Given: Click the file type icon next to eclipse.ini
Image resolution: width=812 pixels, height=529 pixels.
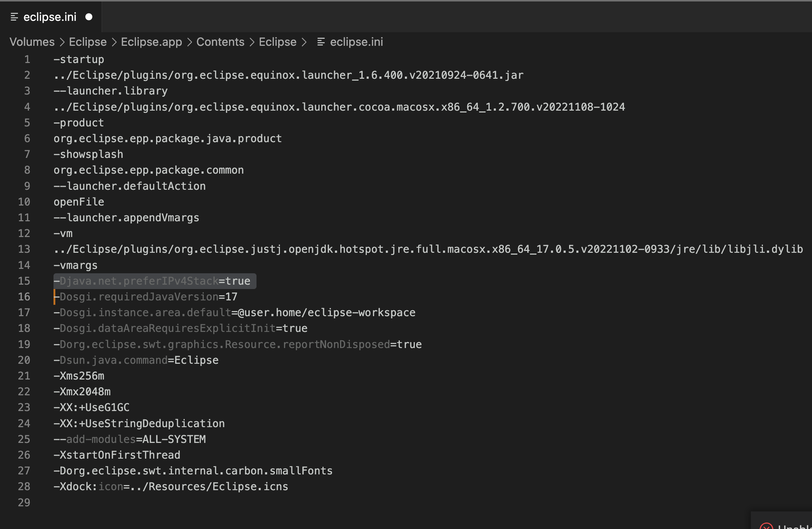Looking at the screenshot, I should pos(13,16).
